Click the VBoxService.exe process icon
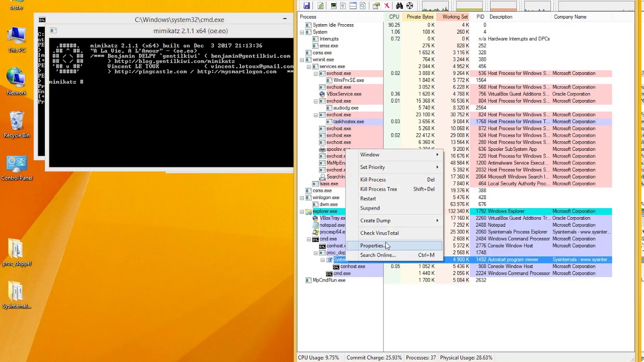The width and height of the screenshot is (644, 362). point(323,94)
